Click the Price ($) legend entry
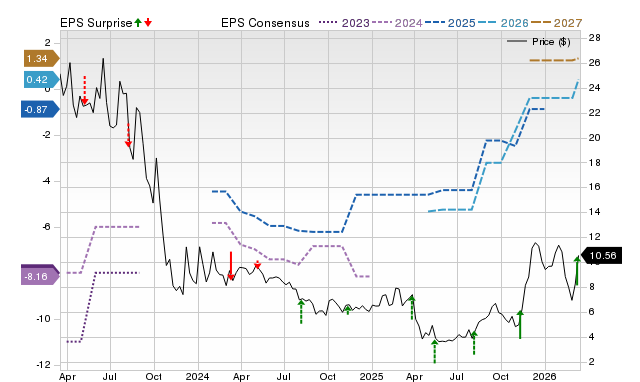The height and width of the screenshot is (382, 640). coord(539,42)
